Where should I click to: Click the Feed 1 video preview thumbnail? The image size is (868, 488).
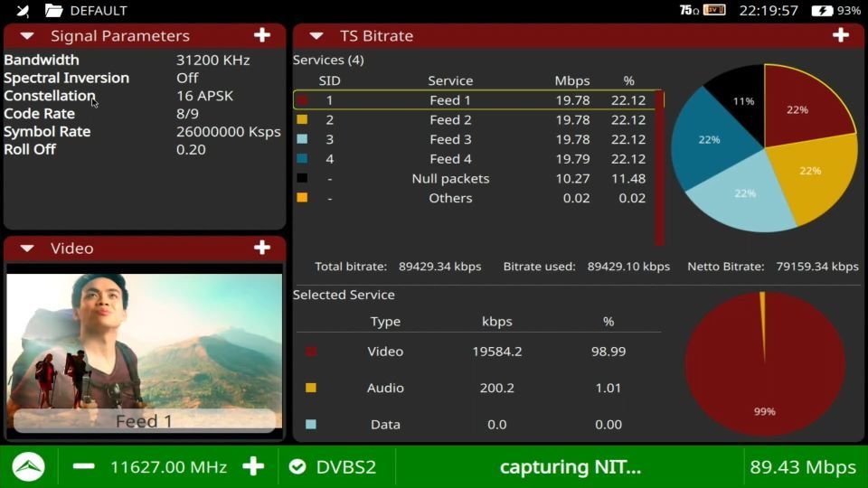coord(145,348)
